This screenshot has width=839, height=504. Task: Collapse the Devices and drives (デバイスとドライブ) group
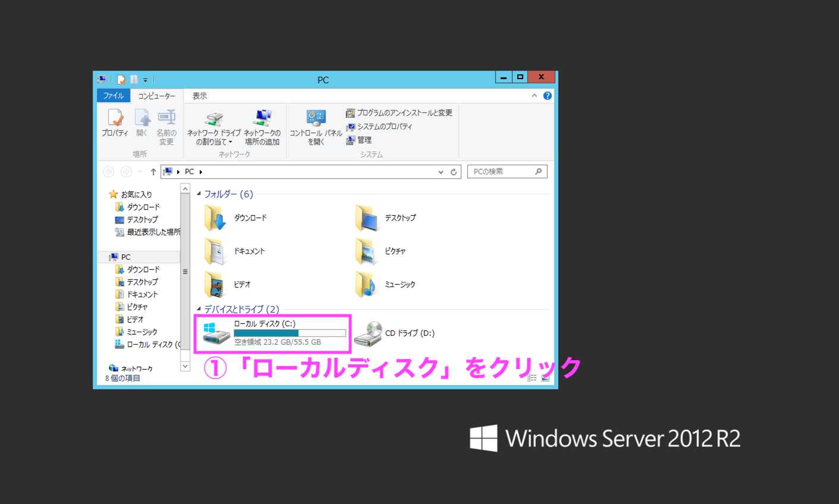199,309
